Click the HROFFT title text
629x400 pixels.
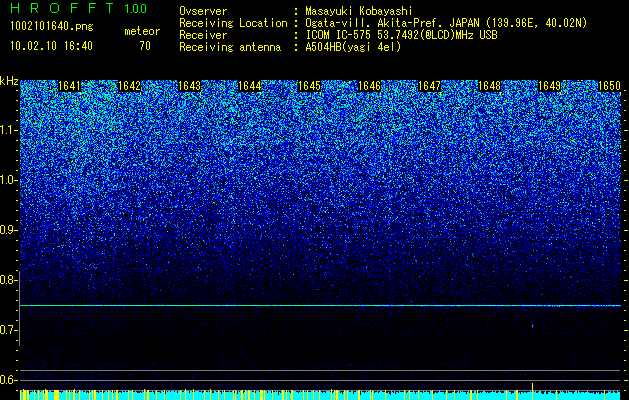point(61,8)
